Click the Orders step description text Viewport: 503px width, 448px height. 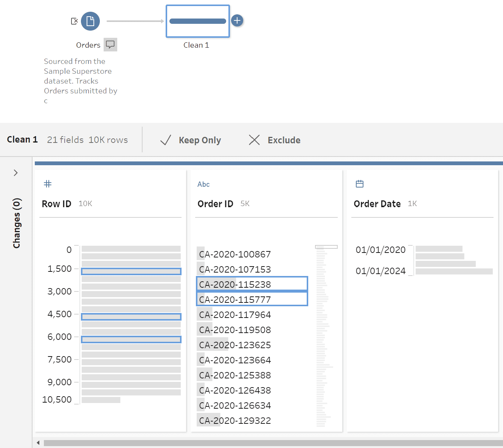click(x=81, y=81)
